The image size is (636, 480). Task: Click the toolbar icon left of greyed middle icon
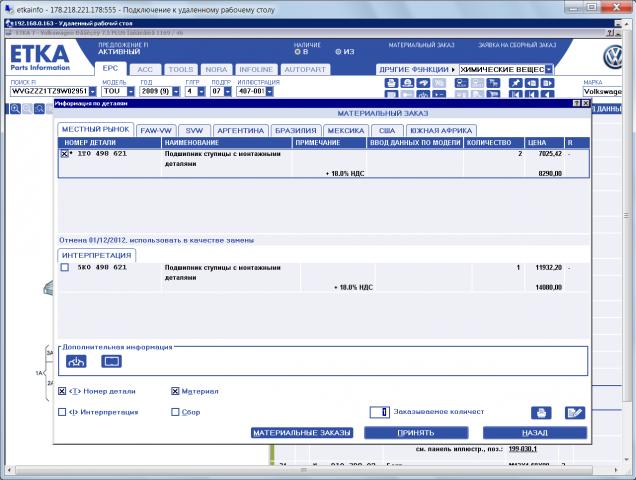coord(461,83)
